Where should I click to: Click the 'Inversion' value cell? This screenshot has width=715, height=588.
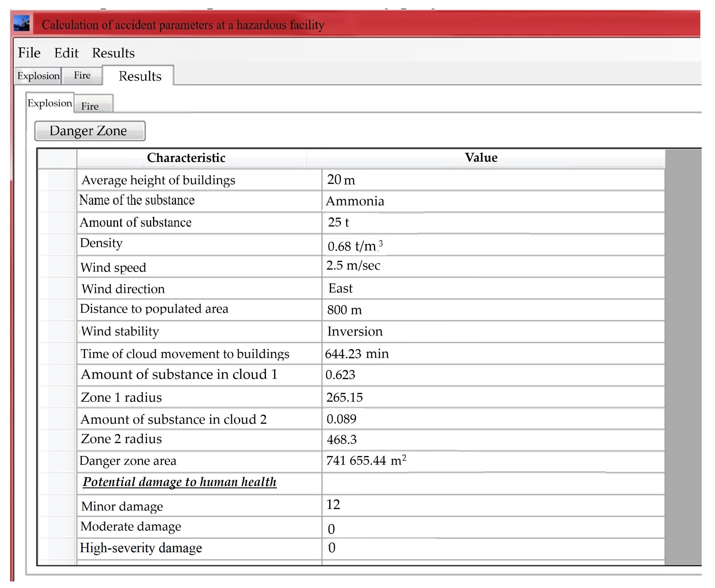[x=493, y=332]
